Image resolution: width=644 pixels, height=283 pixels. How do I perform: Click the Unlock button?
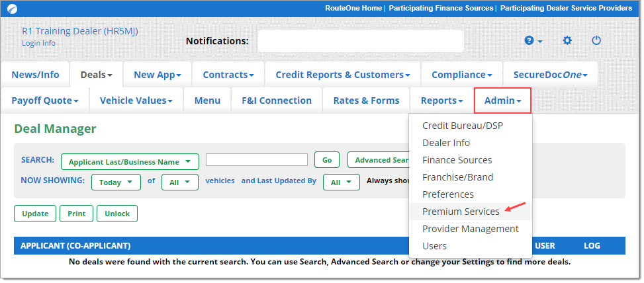pos(117,214)
